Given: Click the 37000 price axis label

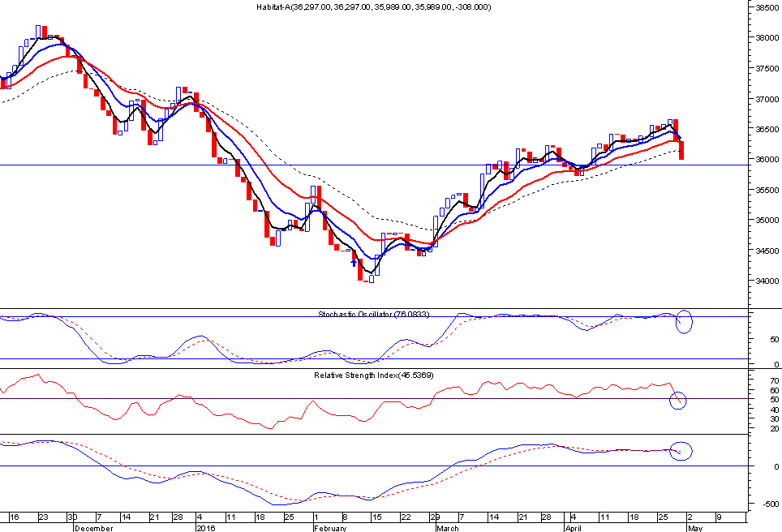Looking at the screenshot, I should [x=767, y=99].
